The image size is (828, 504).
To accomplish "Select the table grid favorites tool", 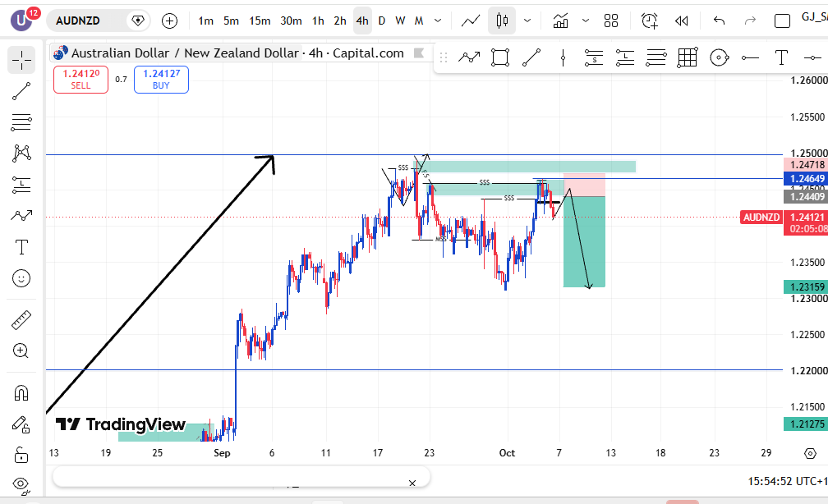I will (x=688, y=57).
